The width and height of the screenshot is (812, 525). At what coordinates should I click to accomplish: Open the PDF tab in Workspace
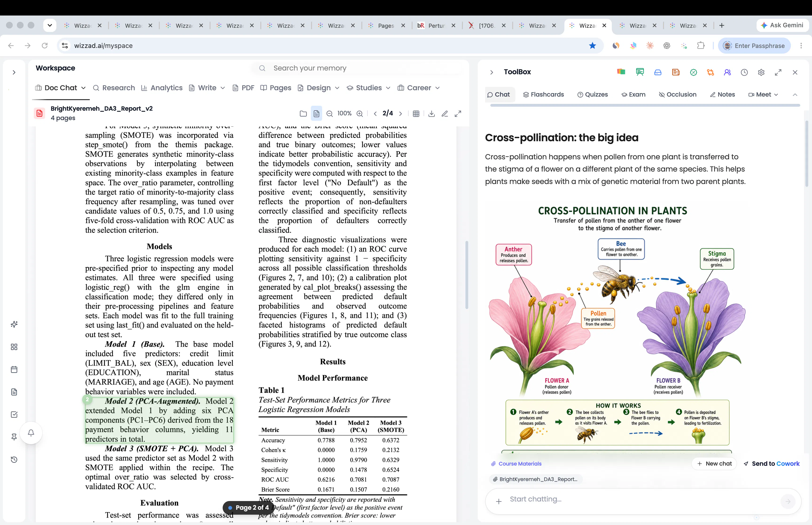point(243,88)
